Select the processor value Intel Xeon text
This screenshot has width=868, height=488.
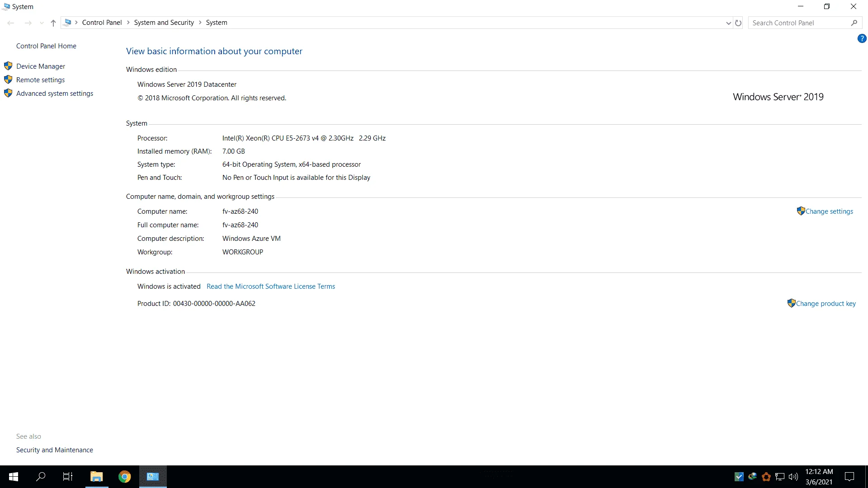pos(304,138)
